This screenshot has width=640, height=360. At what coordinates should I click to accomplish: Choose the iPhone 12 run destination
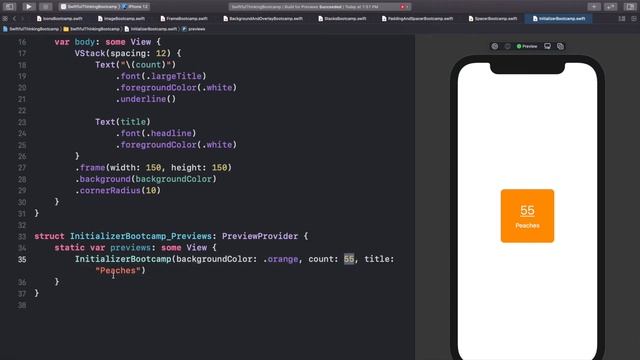[136, 7]
